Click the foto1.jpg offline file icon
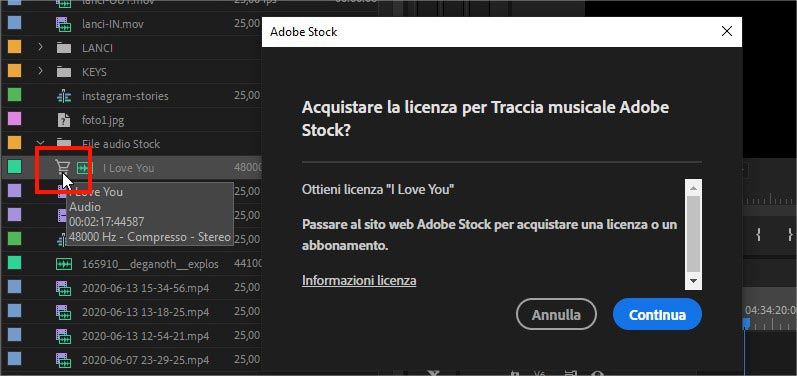Image resolution: width=797 pixels, height=376 pixels. tap(64, 120)
